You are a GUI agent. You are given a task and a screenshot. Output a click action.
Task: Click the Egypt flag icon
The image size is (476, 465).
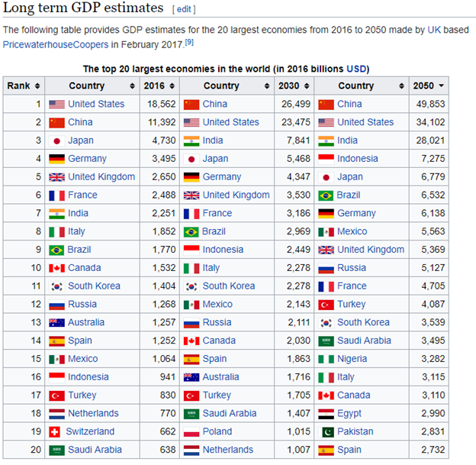pyautogui.click(x=326, y=413)
